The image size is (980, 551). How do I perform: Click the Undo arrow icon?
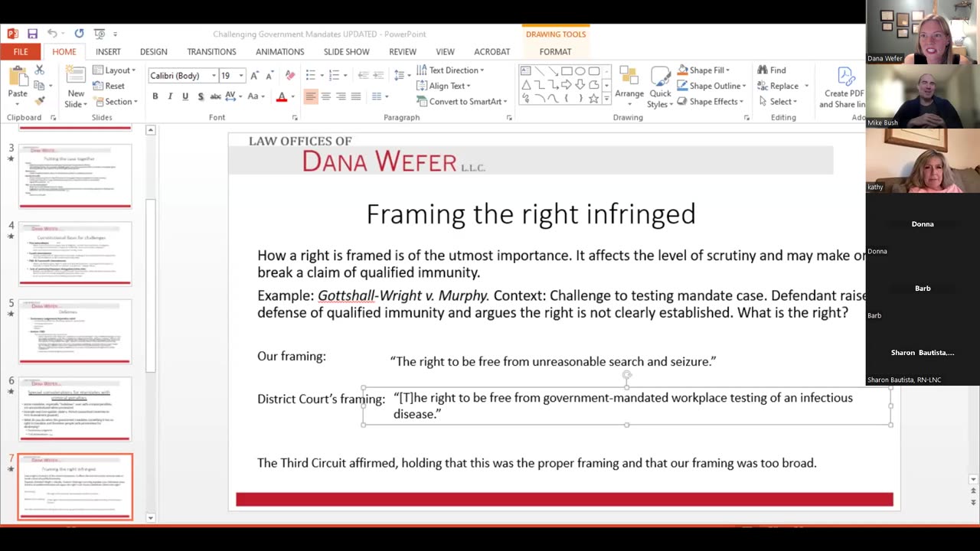coord(52,34)
